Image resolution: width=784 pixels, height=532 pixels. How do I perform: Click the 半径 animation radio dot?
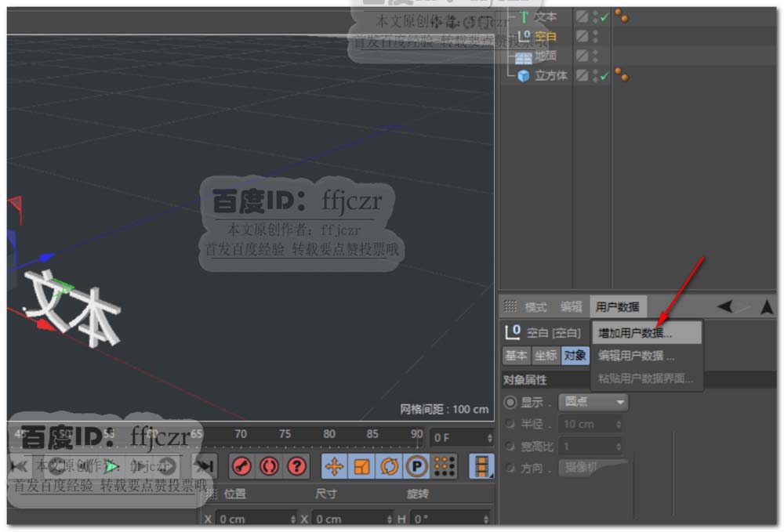coord(510,424)
